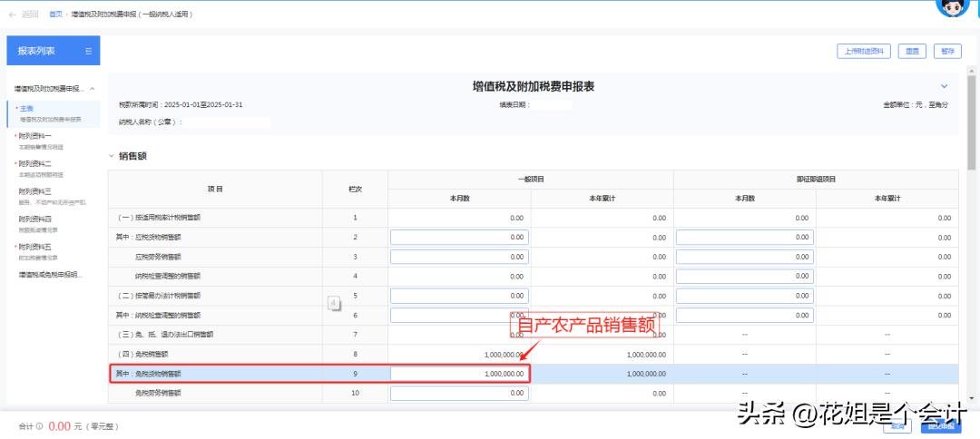Click row 8 本月数 value 1,000,000.00
980x439 pixels.
click(504, 355)
